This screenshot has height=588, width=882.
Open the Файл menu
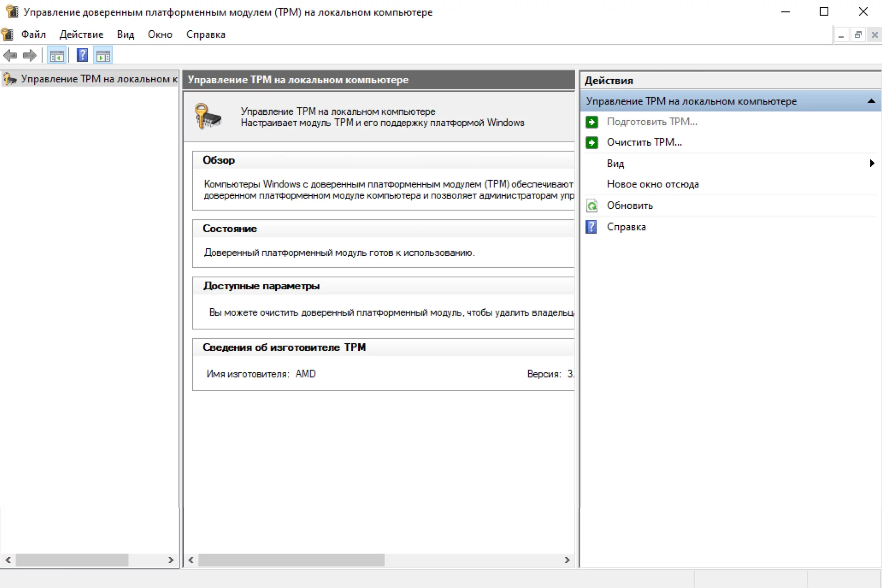point(33,34)
